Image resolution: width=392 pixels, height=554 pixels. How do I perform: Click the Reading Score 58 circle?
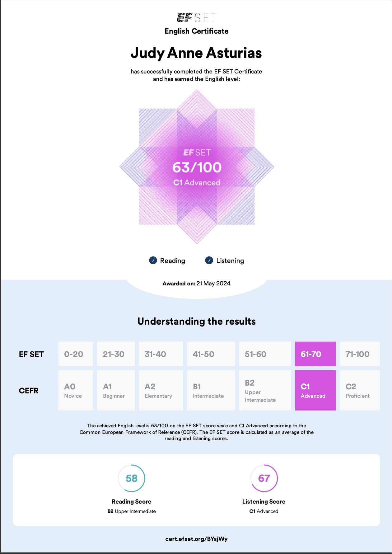click(x=132, y=478)
